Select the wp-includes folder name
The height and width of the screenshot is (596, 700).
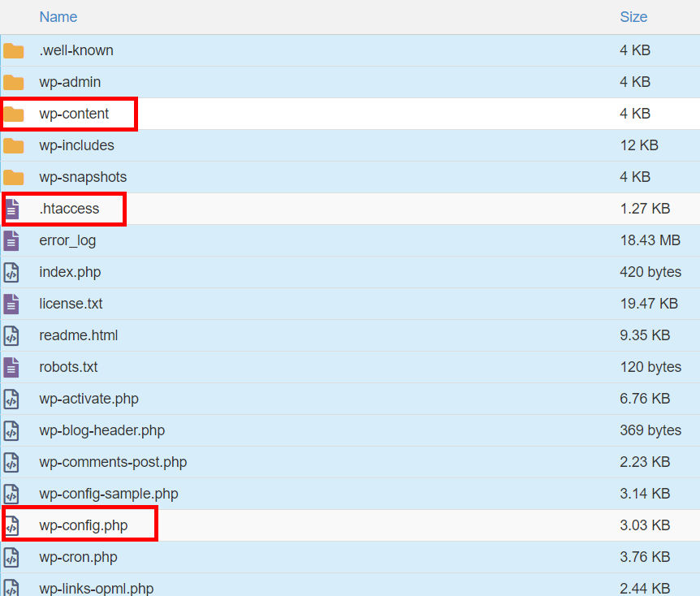[x=77, y=145]
